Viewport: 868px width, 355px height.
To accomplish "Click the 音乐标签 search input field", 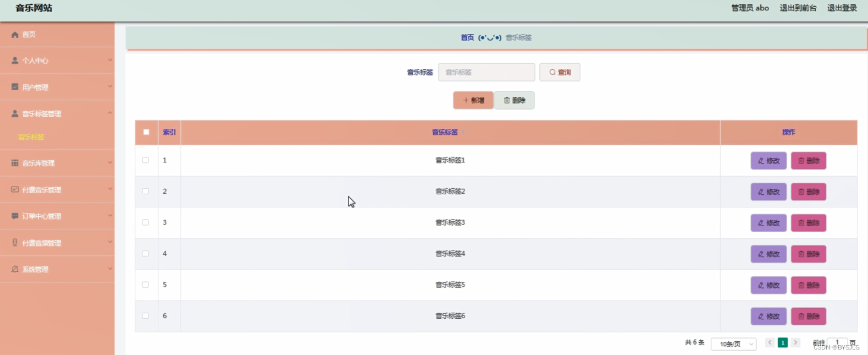I will tap(486, 72).
